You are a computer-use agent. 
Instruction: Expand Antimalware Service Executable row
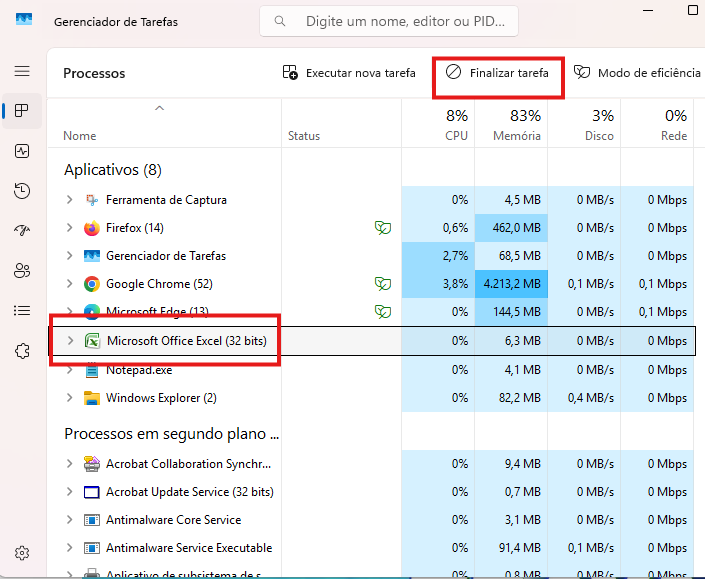click(x=70, y=548)
